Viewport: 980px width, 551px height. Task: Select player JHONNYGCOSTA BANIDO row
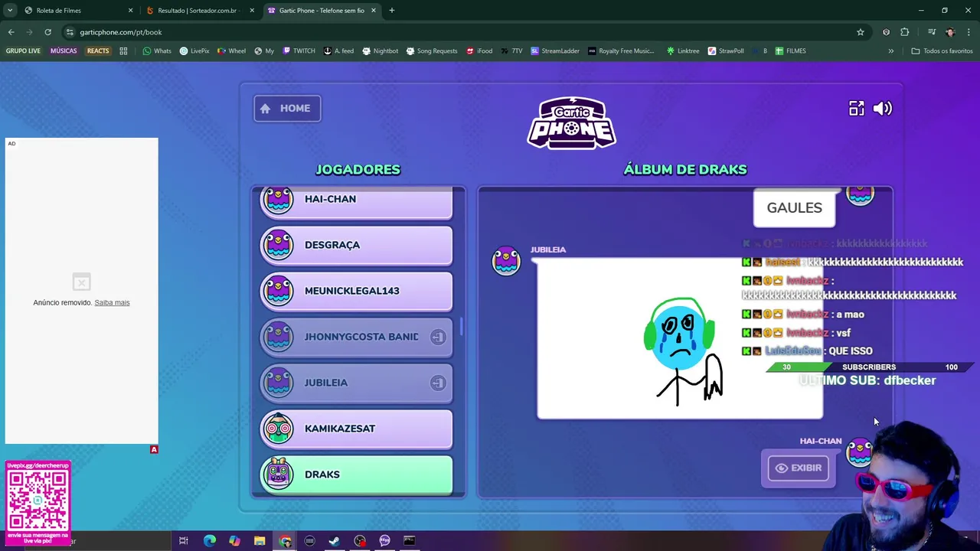point(356,337)
